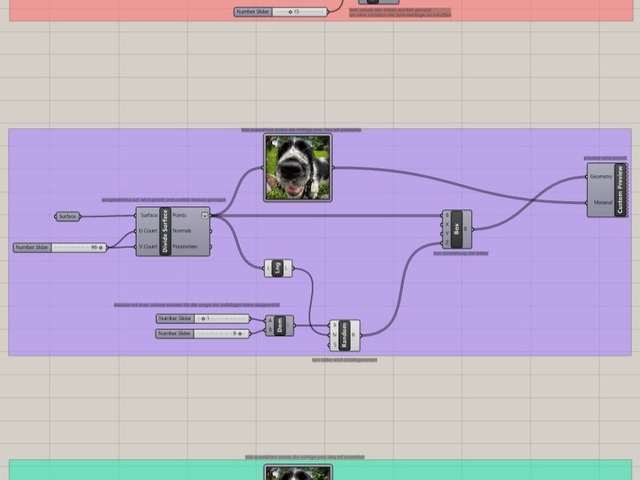640x480 pixels.
Task: Select the Box component name bar
Action: pos(457,229)
